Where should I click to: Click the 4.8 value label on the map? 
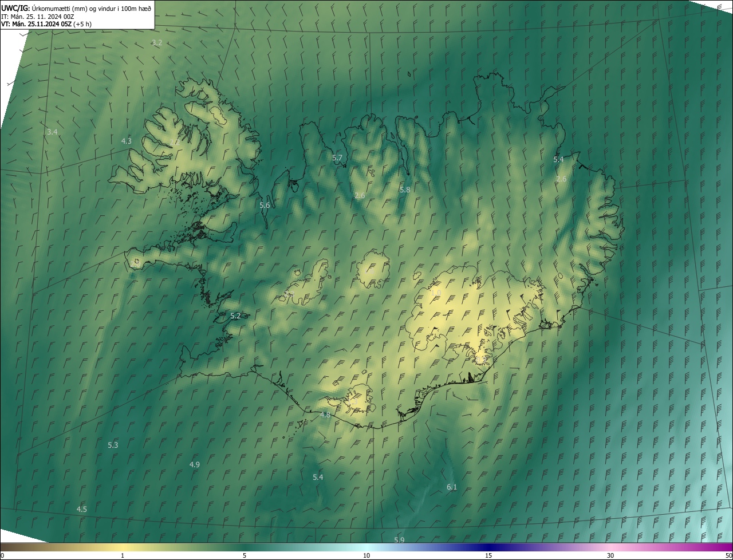tap(325, 415)
